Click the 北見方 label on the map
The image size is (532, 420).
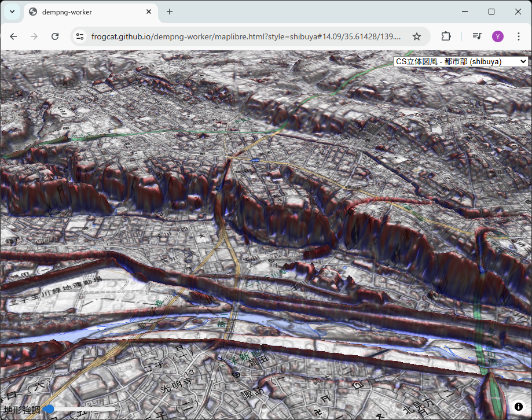[x=419, y=406]
